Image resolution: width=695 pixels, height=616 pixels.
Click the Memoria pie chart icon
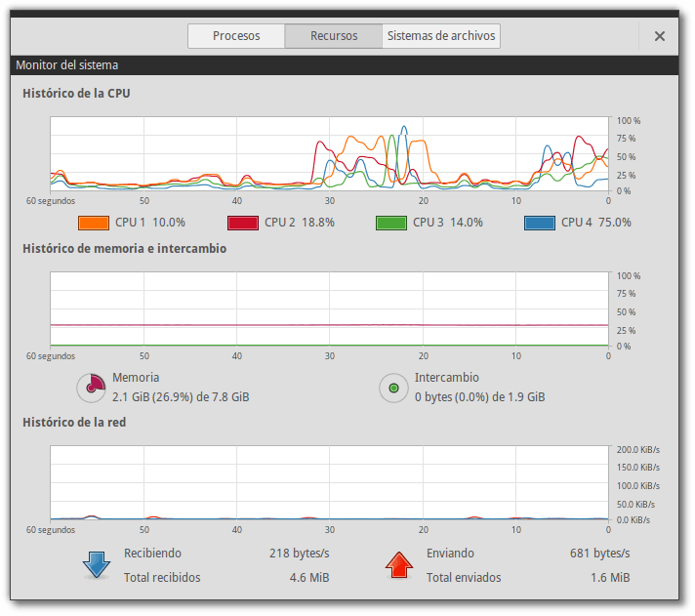(x=92, y=389)
